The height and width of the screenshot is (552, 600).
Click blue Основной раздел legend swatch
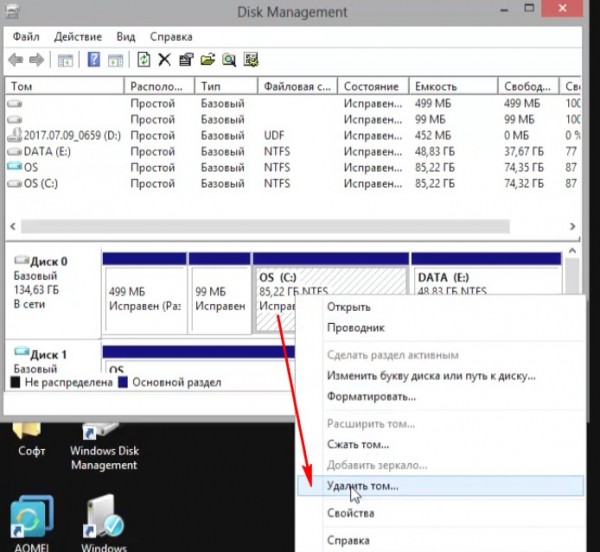point(123,382)
